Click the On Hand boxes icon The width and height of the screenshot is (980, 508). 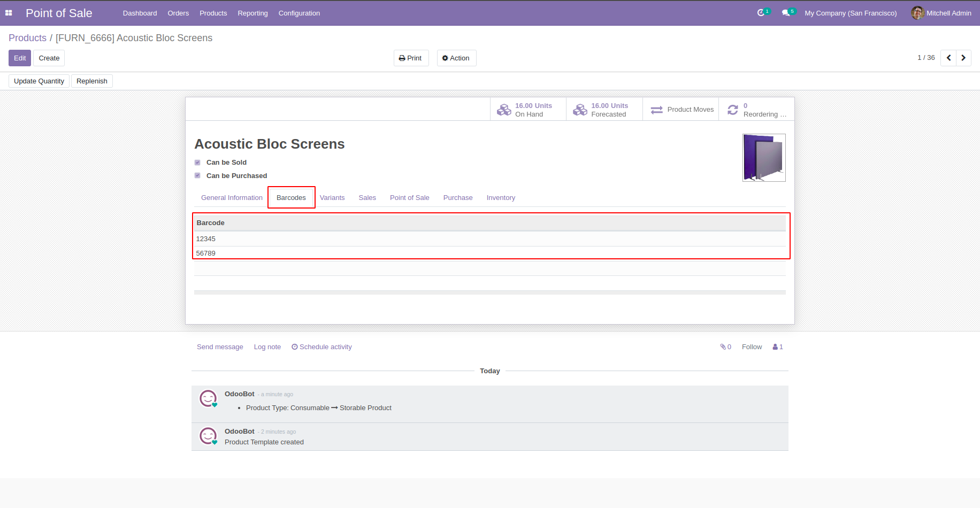point(504,110)
